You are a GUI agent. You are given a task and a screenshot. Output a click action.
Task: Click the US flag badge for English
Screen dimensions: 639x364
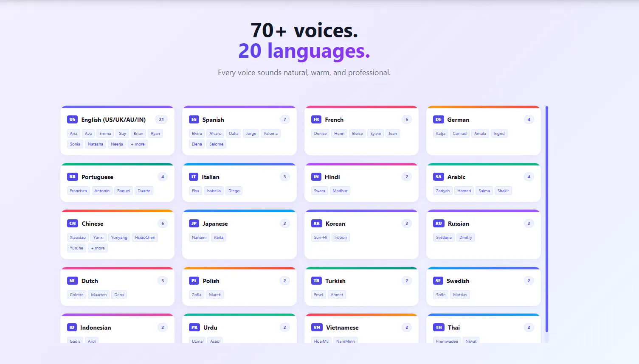[72, 120]
